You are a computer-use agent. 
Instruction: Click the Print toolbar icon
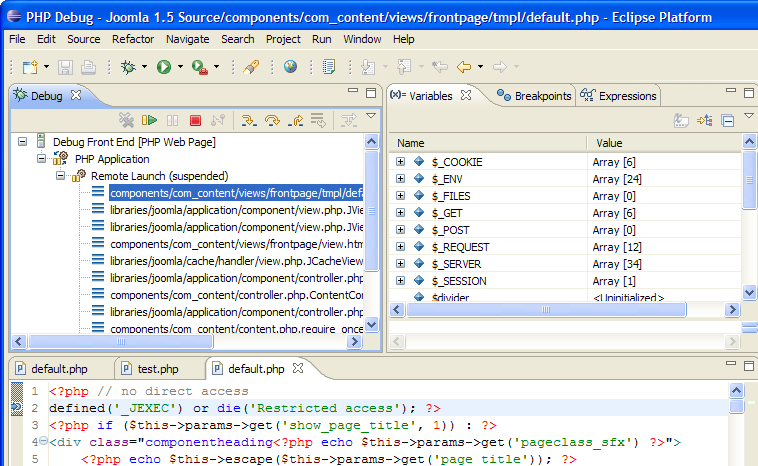click(88, 67)
